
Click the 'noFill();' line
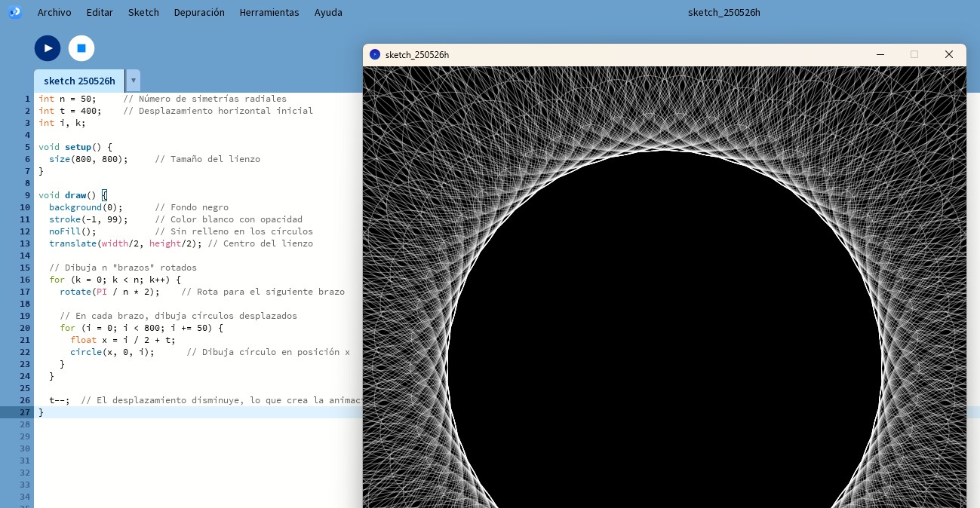tap(73, 231)
